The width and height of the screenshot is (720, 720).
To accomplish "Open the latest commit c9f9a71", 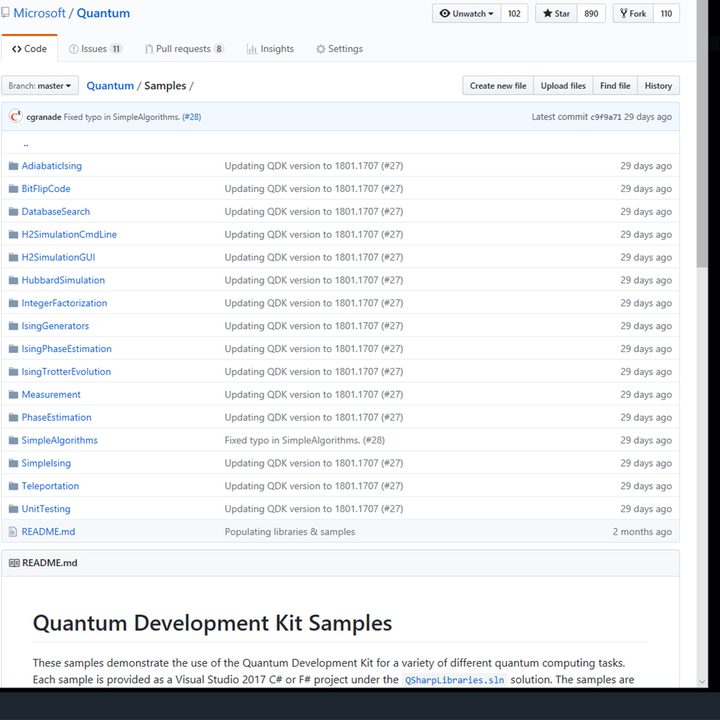I will tap(606, 117).
